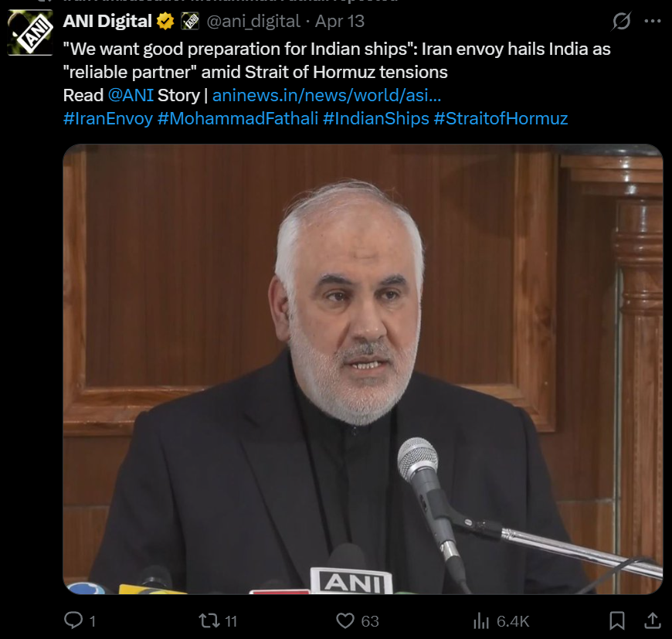Image resolution: width=672 pixels, height=639 pixels.
Task: Open the tweet's Apr 13 timestamp
Action: tap(340, 22)
